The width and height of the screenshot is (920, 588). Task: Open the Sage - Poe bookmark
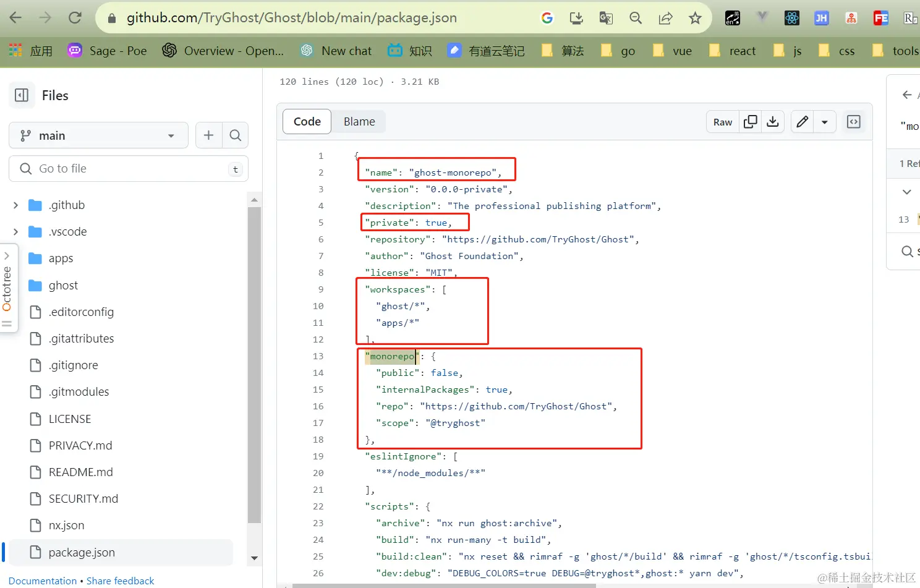[107, 51]
